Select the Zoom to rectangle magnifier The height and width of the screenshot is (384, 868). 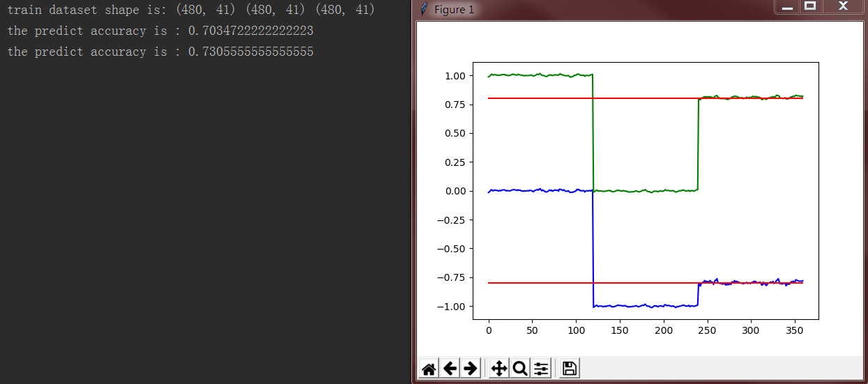520,369
